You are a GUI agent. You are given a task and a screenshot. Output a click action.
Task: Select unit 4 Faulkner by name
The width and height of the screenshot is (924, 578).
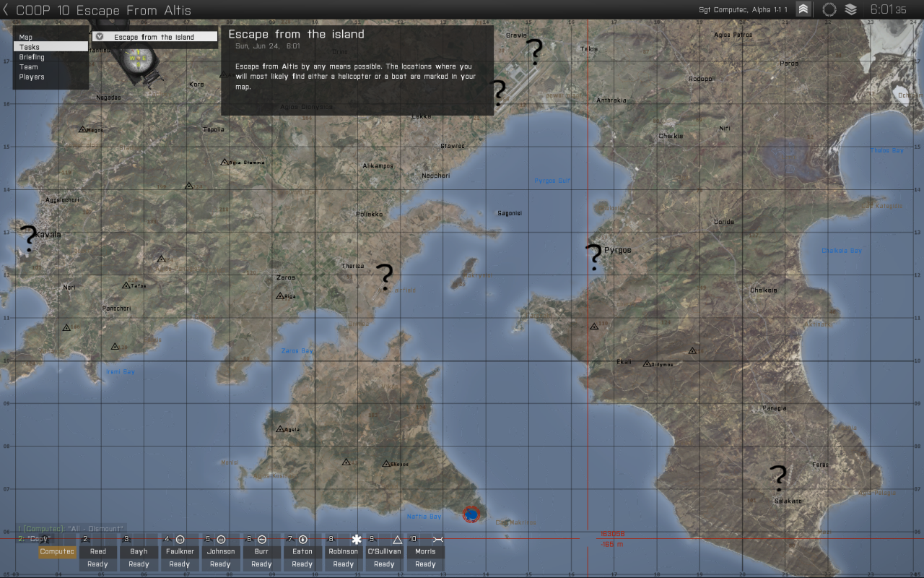click(x=180, y=551)
